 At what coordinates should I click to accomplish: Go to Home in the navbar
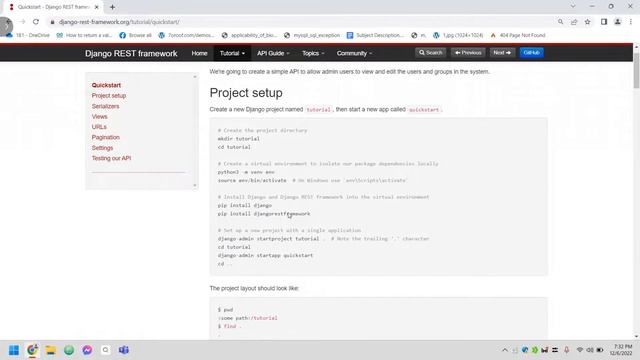199,53
